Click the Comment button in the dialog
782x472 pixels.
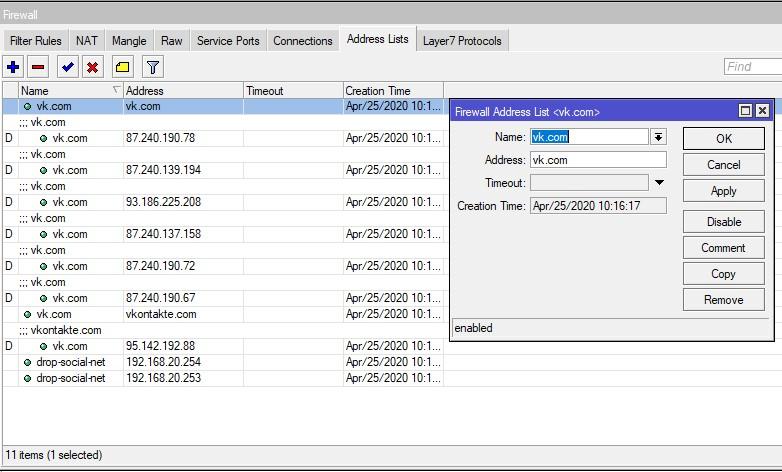(724, 247)
